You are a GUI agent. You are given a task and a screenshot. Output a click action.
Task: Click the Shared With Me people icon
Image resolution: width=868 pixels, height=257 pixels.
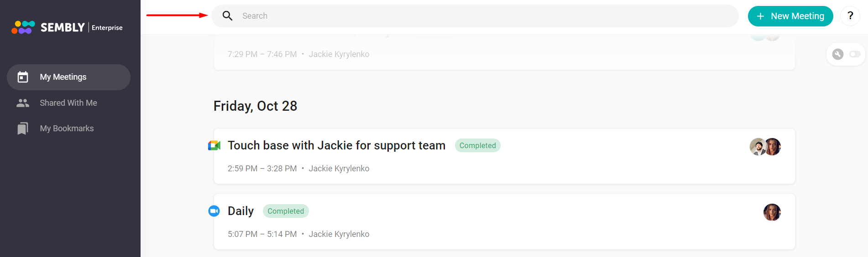tap(23, 103)
